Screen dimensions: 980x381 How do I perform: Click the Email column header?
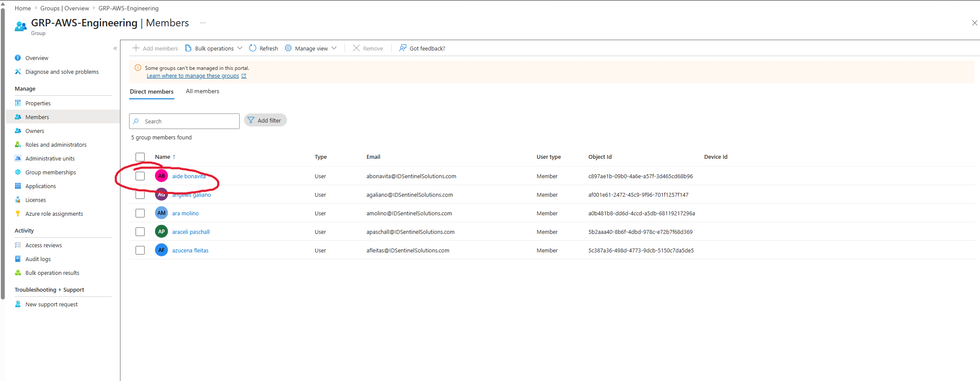[373, 157]
